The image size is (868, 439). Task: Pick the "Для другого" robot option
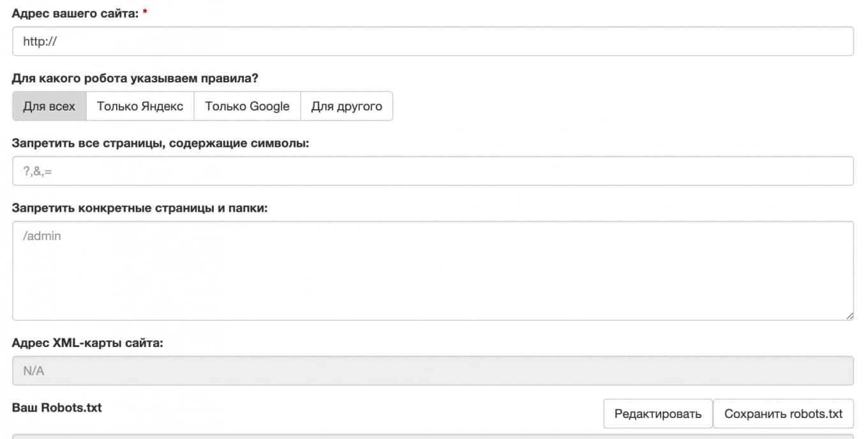click(x=347, y=106)
